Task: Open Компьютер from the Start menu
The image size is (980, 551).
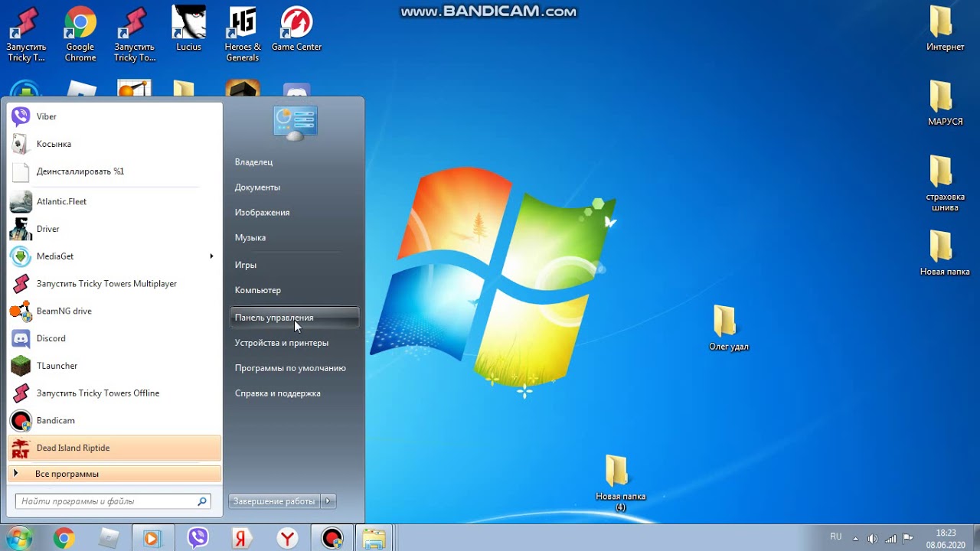Action: point(295,290)
